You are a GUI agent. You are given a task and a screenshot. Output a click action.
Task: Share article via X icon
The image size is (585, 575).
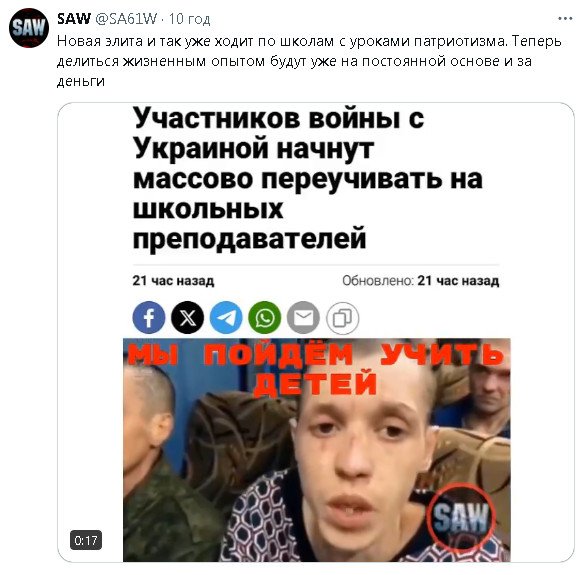click(187, 318)
